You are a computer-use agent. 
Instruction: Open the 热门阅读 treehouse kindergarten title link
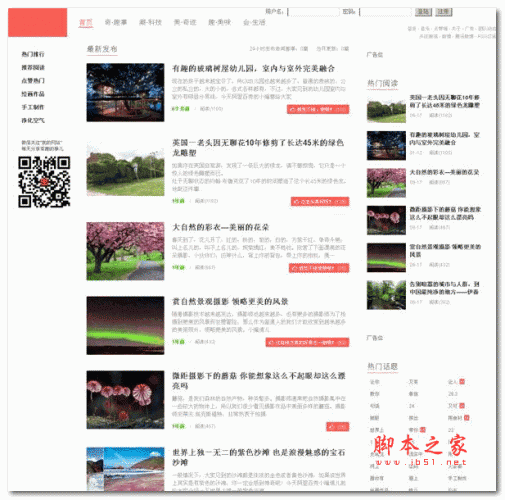point(444,139)
